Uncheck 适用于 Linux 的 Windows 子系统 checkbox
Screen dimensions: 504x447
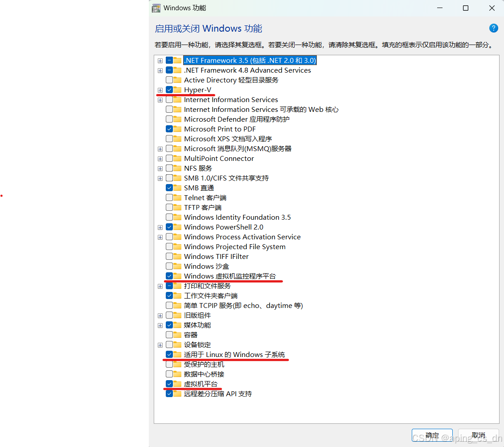[x=169, y=354]
